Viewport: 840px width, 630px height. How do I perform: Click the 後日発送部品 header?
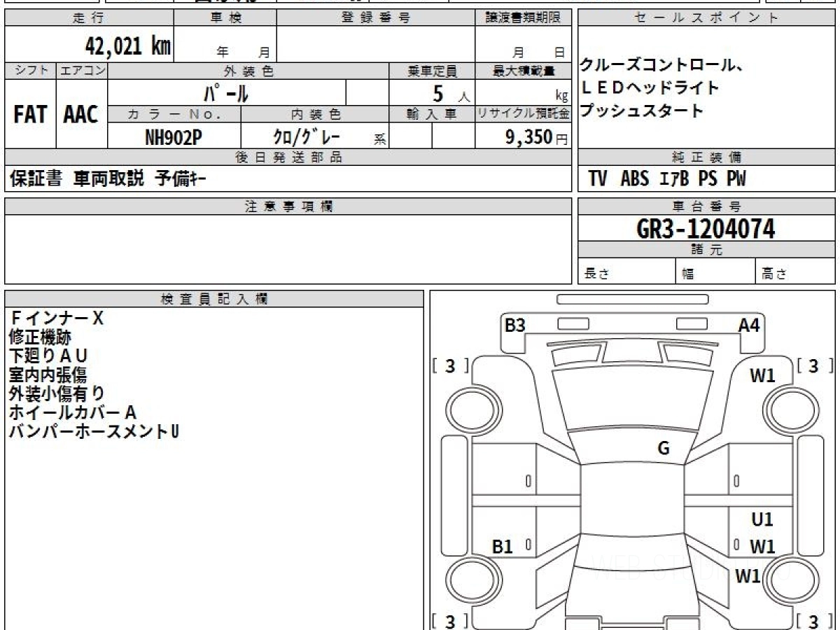pos(288,157)
